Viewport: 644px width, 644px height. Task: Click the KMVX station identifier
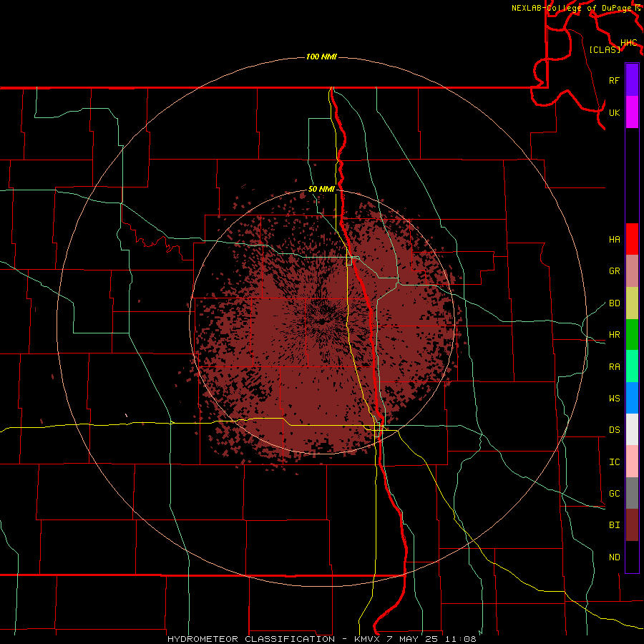(x=368, y=639)
